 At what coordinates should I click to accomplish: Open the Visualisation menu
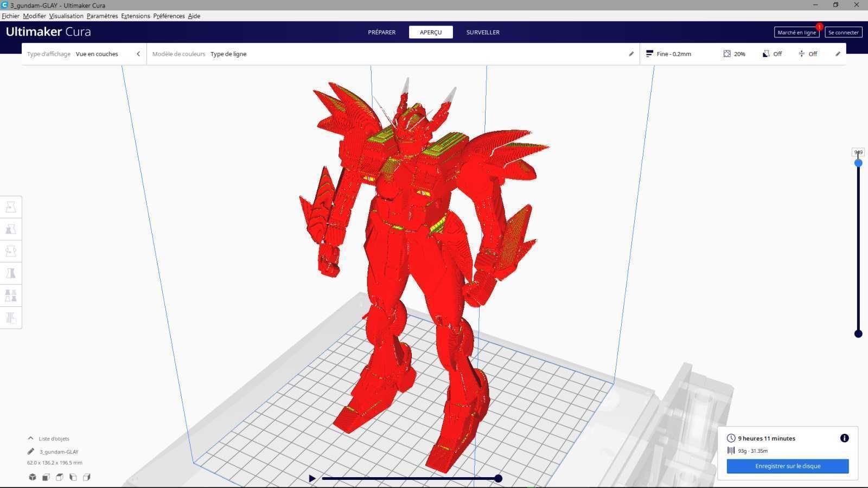[x=66, y=16]
